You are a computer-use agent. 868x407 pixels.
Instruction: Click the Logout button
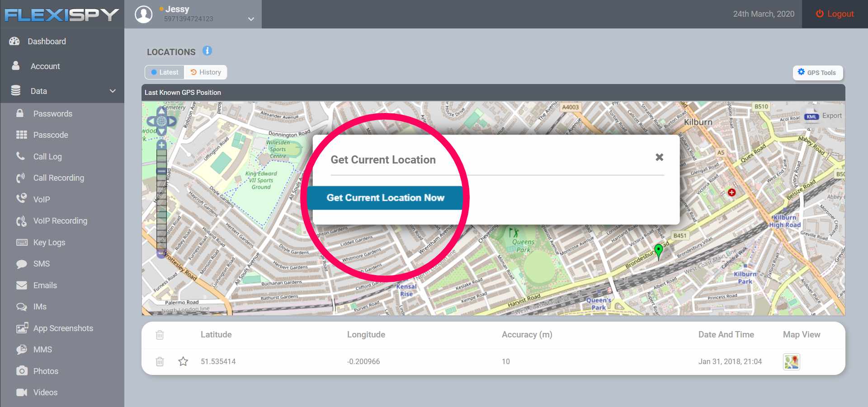coord(835,14)
